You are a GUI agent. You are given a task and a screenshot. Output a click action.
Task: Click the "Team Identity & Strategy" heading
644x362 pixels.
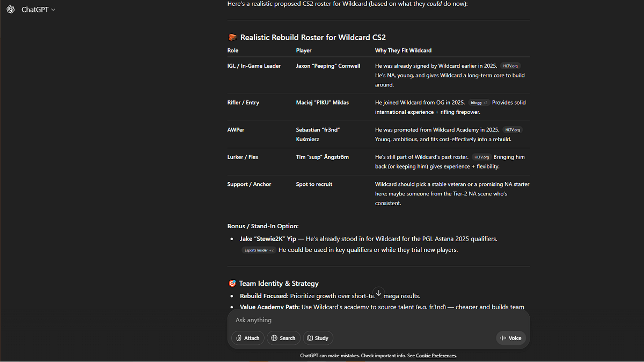[279, 284]
